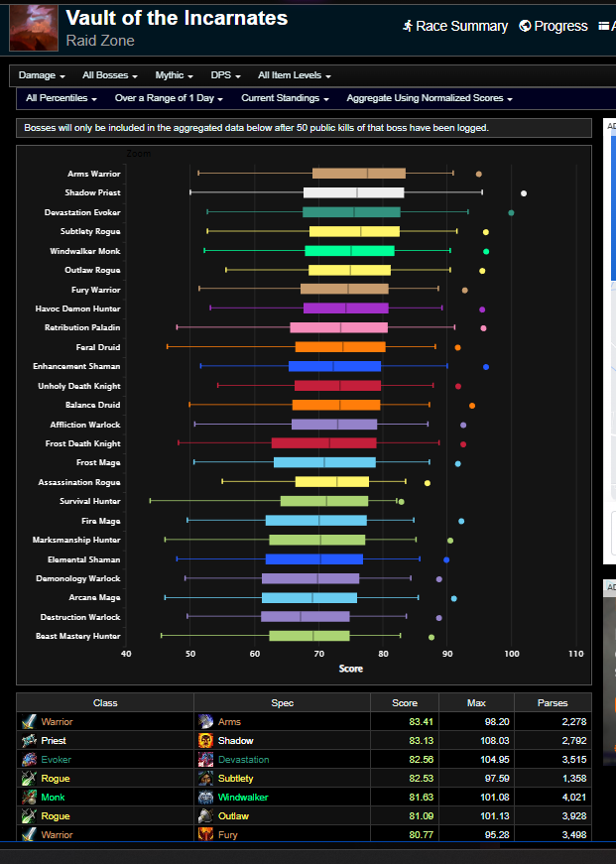
Task: Click the Outlaw spec icon
Action: 205,816
